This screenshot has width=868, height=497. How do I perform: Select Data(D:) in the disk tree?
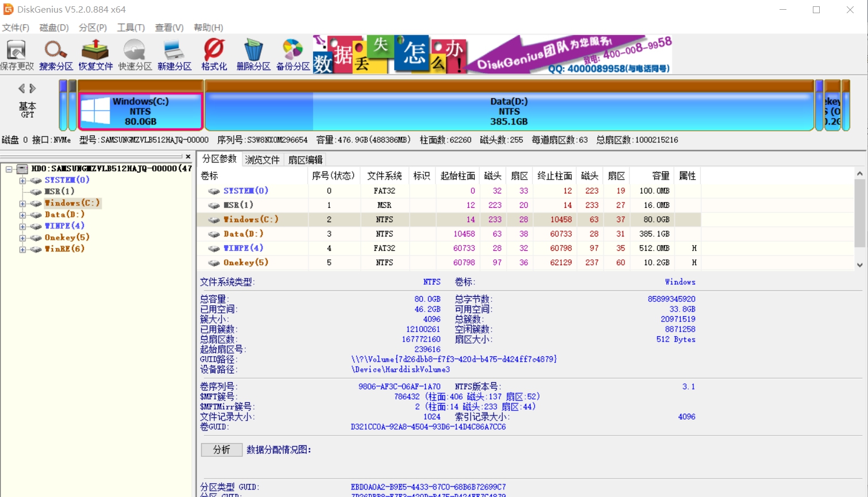[65, 215]
